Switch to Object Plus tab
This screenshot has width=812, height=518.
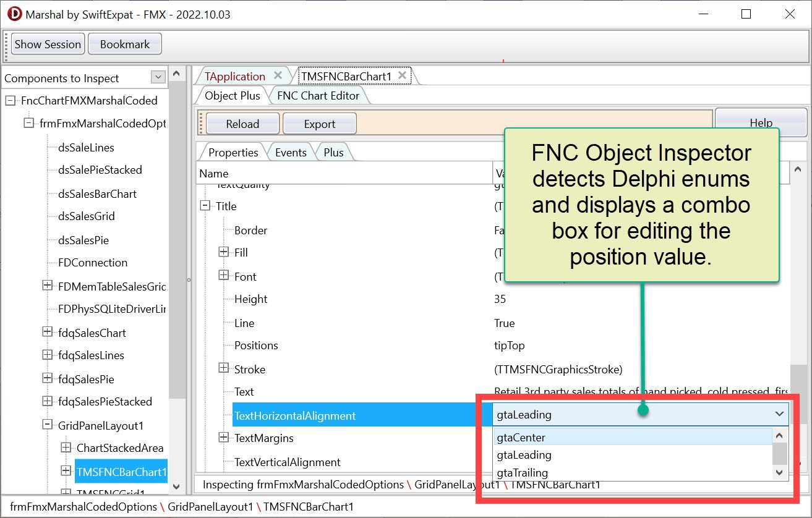[x=233, y=95]
